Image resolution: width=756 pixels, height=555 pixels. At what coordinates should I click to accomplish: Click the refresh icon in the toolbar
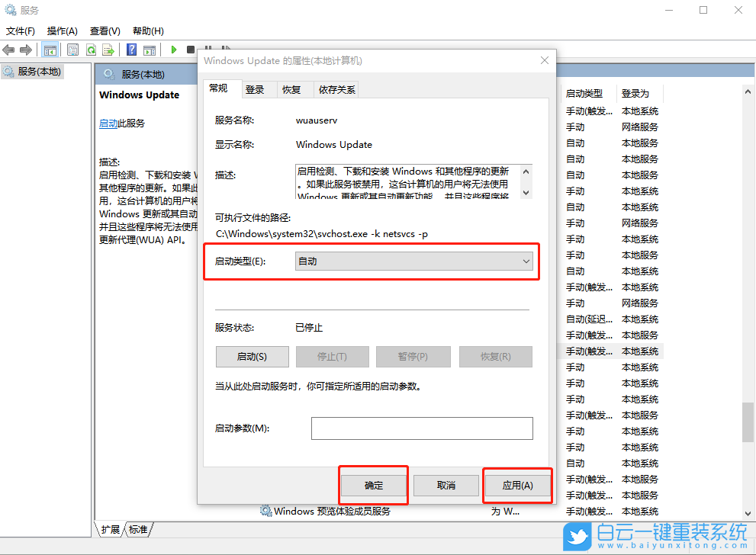click(92, 49)
